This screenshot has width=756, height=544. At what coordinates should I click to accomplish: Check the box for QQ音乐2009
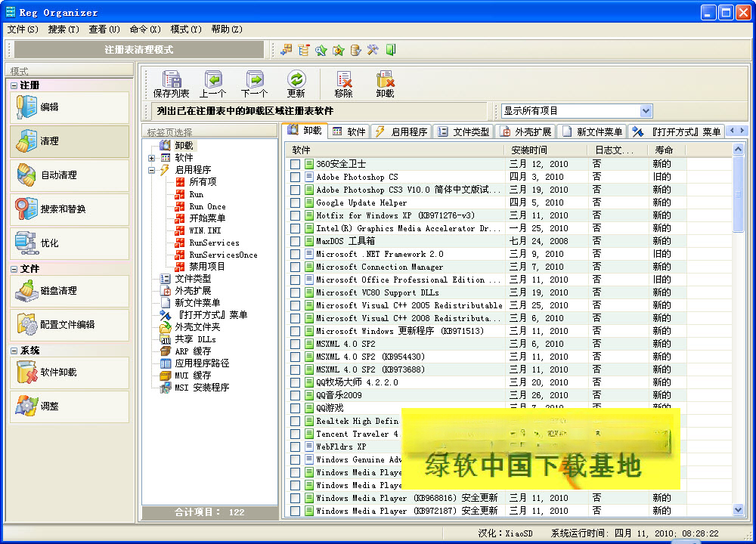coord(295,396)
